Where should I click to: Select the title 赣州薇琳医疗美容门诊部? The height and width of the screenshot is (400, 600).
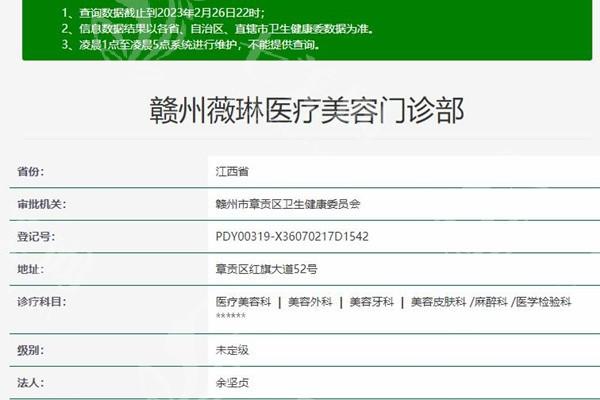pos(307,111)
